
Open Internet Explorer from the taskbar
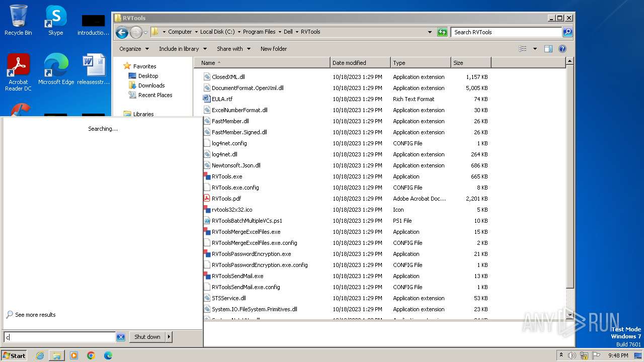(40, 355)
